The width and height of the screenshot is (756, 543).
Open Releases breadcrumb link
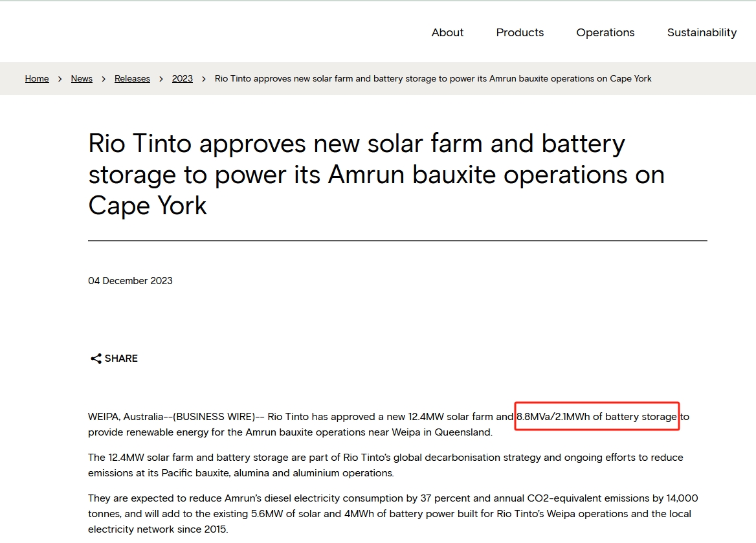132,78
